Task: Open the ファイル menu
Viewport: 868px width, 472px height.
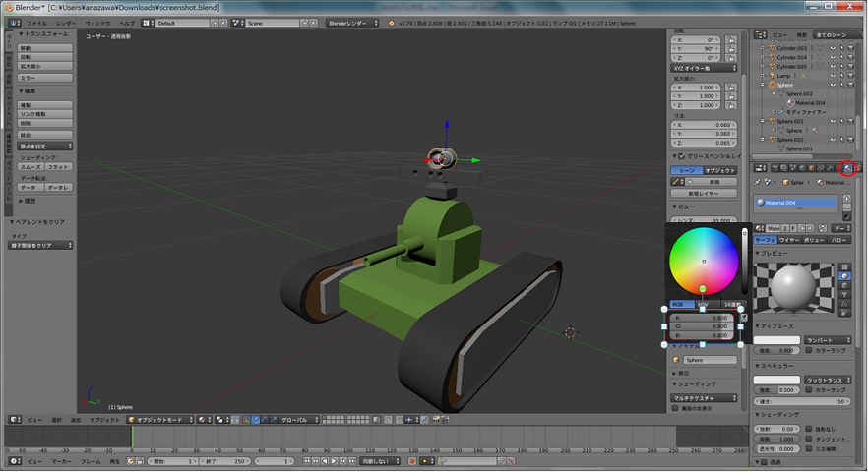Action: pyautogui.click(x=35, y=22)
